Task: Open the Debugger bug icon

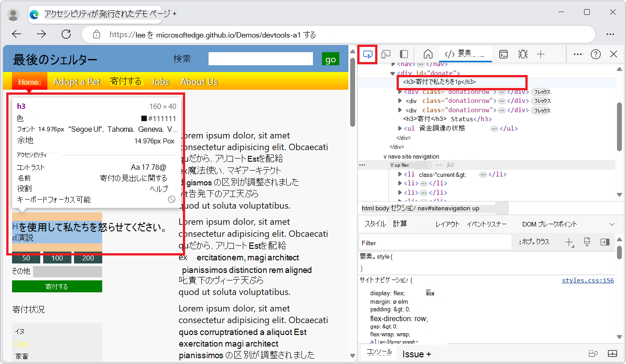Action: (x=523, y=54)
